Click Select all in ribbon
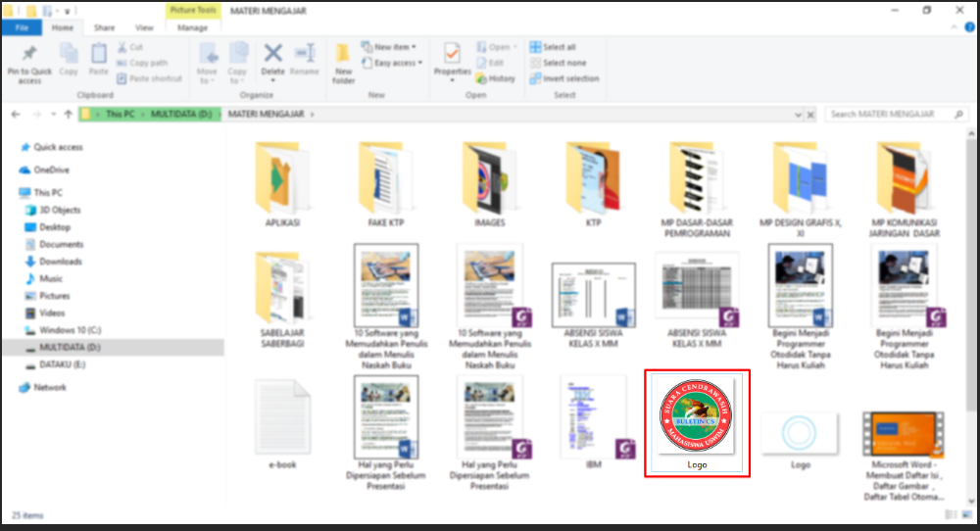The height and width of the screenshot is (531, 980). point(553,47)
